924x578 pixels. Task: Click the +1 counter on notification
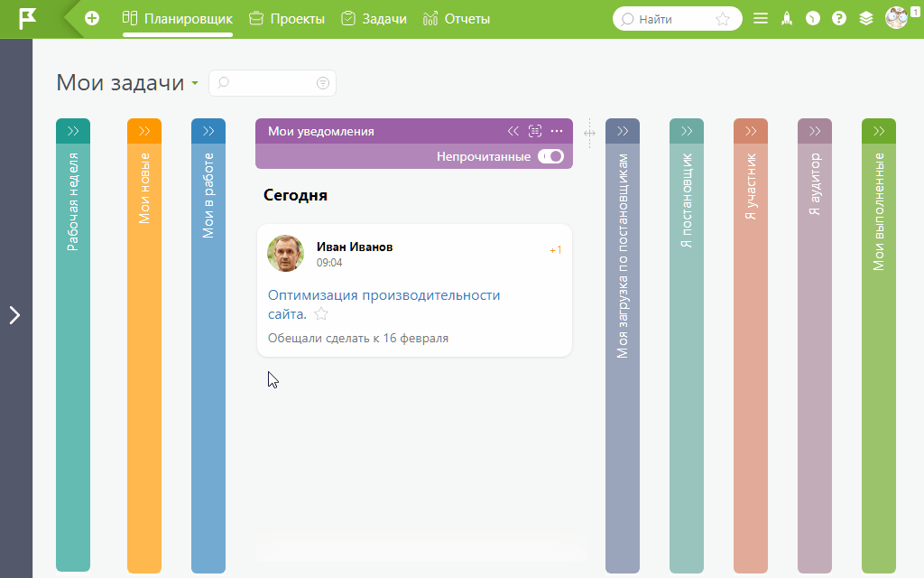click(555, 250)
